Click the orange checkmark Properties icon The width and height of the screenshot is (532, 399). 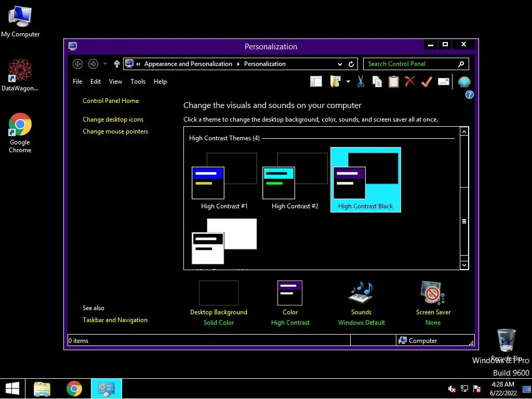pyautogui.click(x=427, y=82)
